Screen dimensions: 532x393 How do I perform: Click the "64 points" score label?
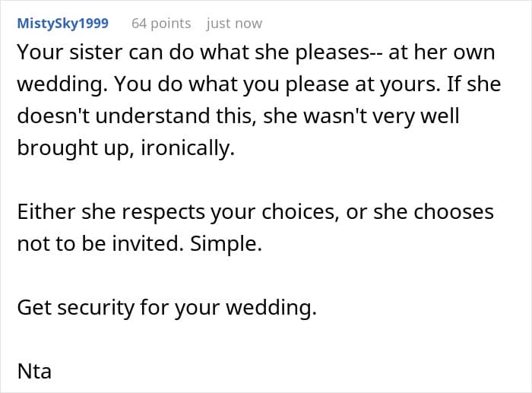161,23
